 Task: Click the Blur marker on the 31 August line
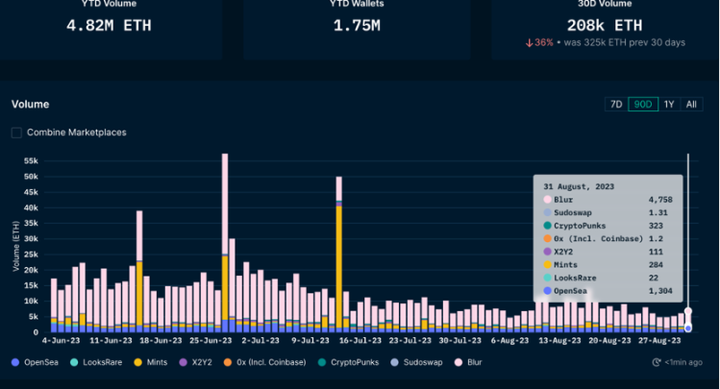pyautogui.click(x=688, y=311)
